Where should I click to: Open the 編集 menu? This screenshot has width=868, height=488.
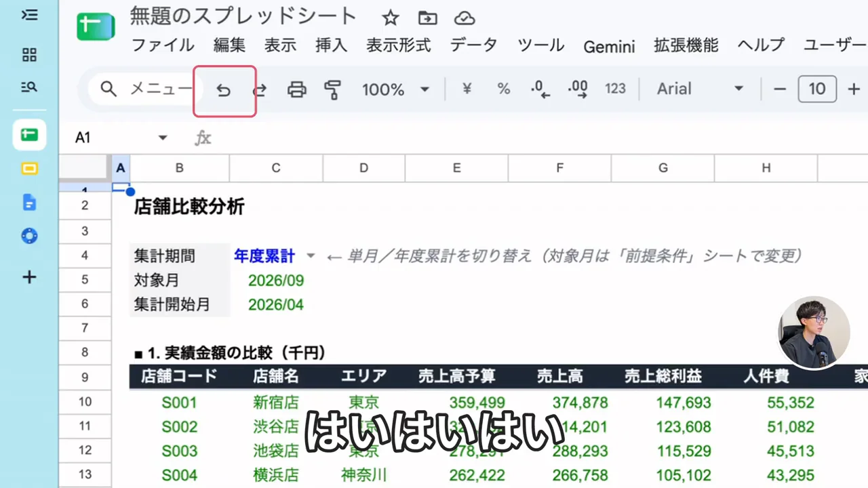click(229, 45)
